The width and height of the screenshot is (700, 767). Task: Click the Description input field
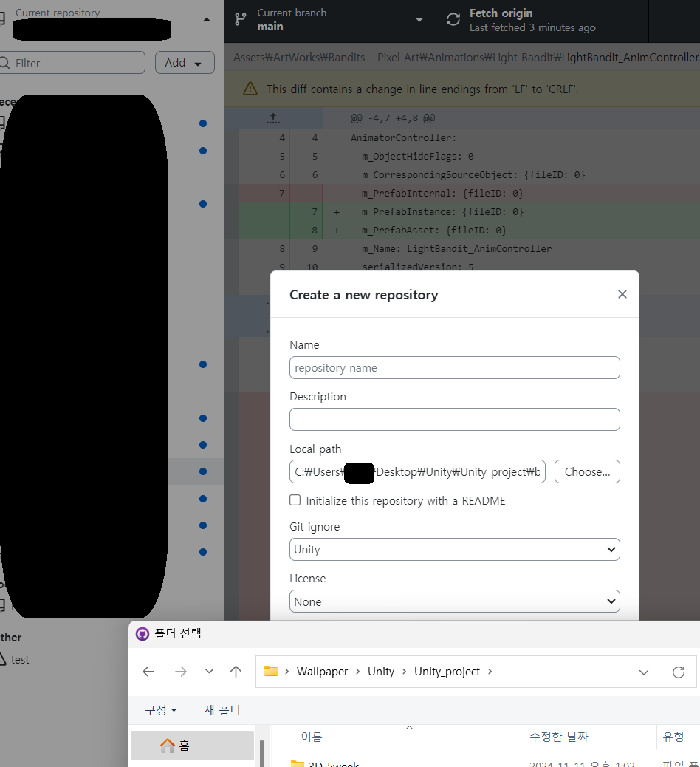455,419
